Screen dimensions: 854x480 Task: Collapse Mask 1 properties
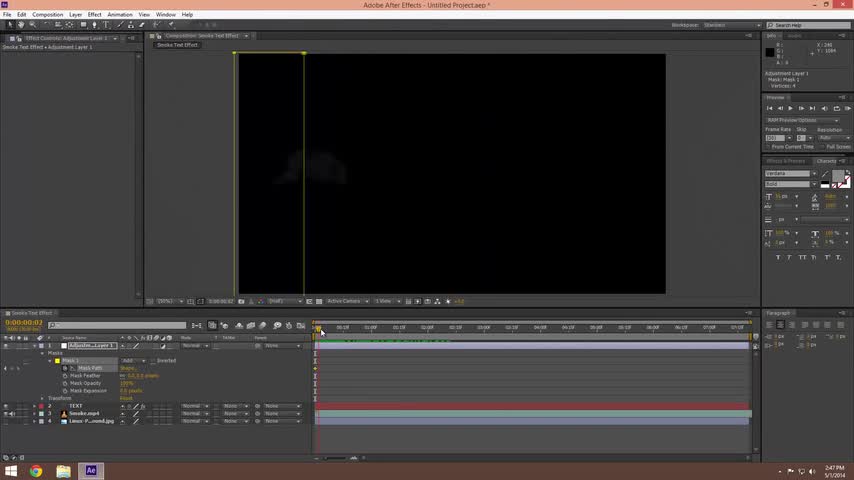tap(50, 361)
